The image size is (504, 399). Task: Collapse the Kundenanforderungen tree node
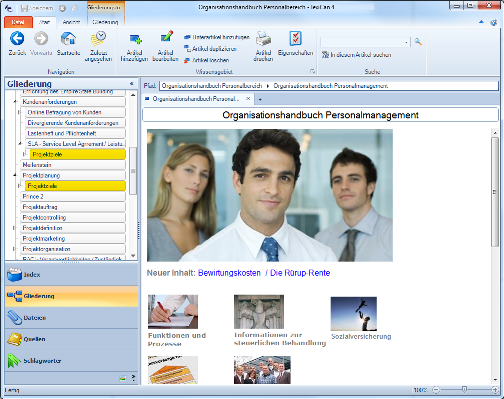click(x=15, y=102)
